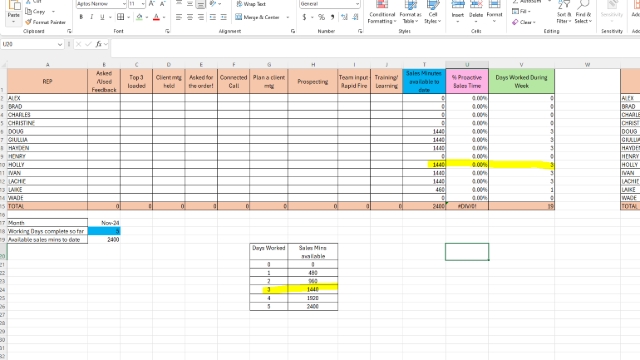
Task: Decrease the font size
Action: 162,4
